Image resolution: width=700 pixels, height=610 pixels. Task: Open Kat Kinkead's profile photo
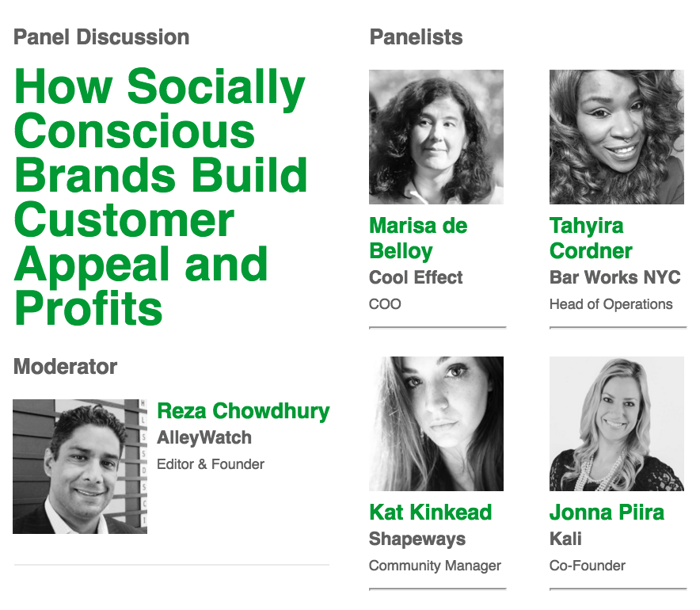point(436,424)
